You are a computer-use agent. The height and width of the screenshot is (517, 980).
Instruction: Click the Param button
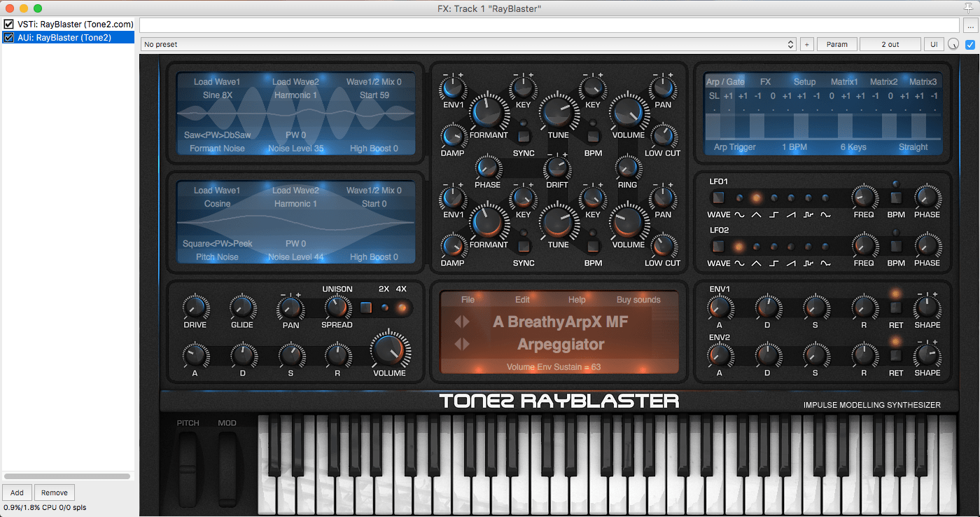pyautogui.click(x=837, y=44)
